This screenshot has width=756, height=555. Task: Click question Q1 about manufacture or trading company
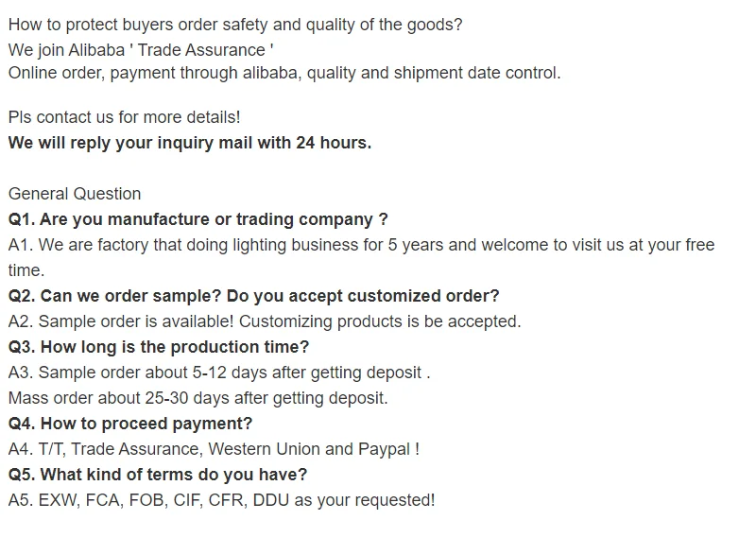pyautogui.click(x=198, y=219)
